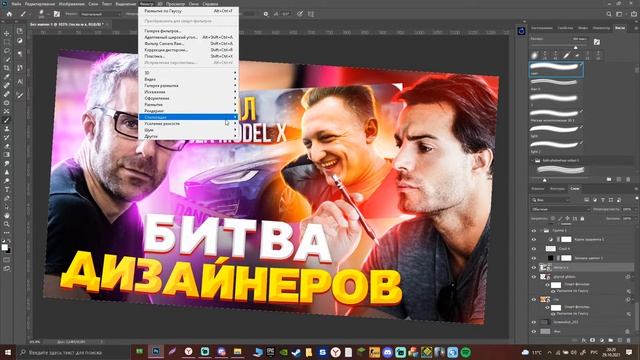Select the Type tool
Screen dimensions: 640x360
pos(7,189)
